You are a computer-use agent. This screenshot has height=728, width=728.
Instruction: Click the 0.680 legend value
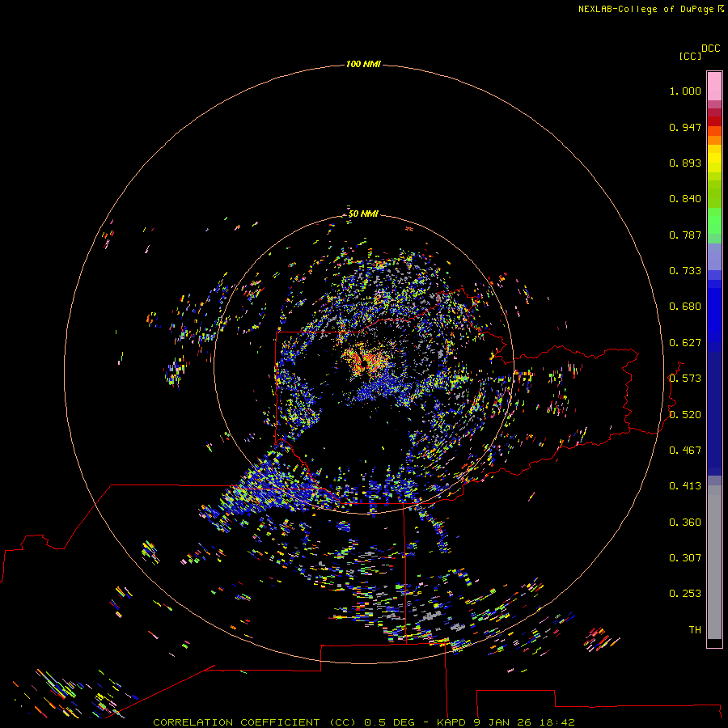point(685,307)
